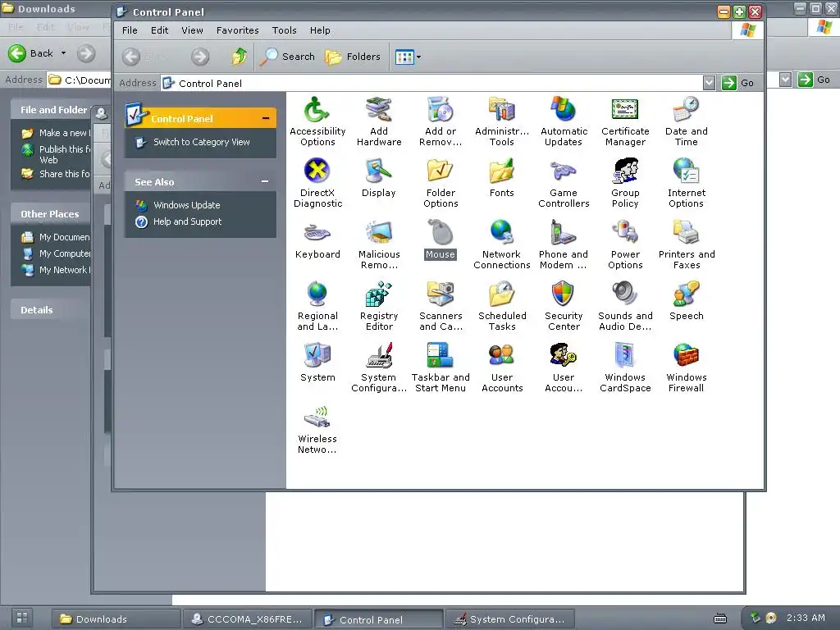Open Taskbar and Start Menu icon
This screenshot has width=840, height=630.
[x=441, y=367]
